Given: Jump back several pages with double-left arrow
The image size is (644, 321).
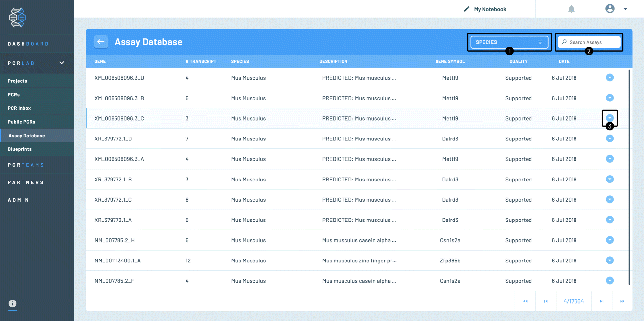Looking at the screenshot, I should [525, 301].
